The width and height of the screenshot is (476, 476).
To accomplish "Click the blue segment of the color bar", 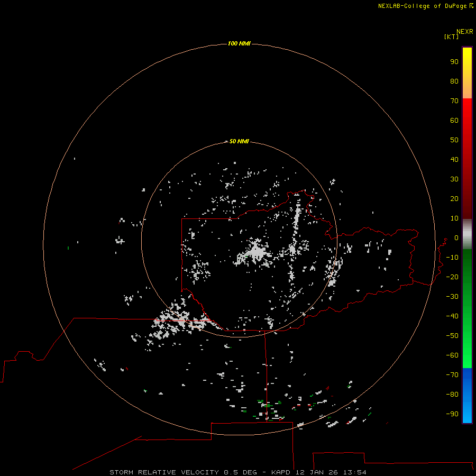I will (x=467, y=396).
